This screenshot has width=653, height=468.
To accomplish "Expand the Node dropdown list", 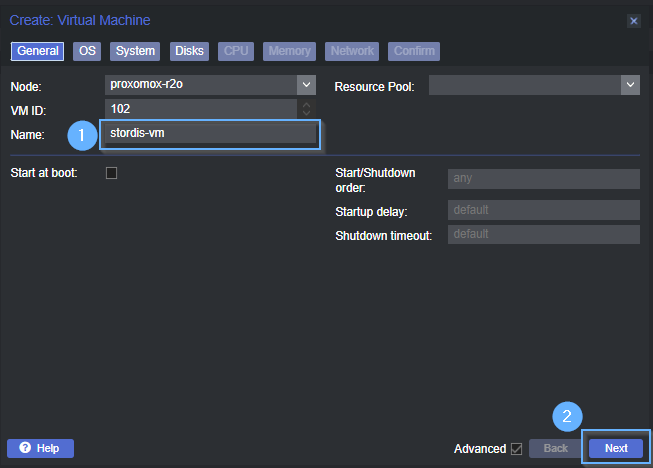I will pyautogui.click(x=306, y=85).
